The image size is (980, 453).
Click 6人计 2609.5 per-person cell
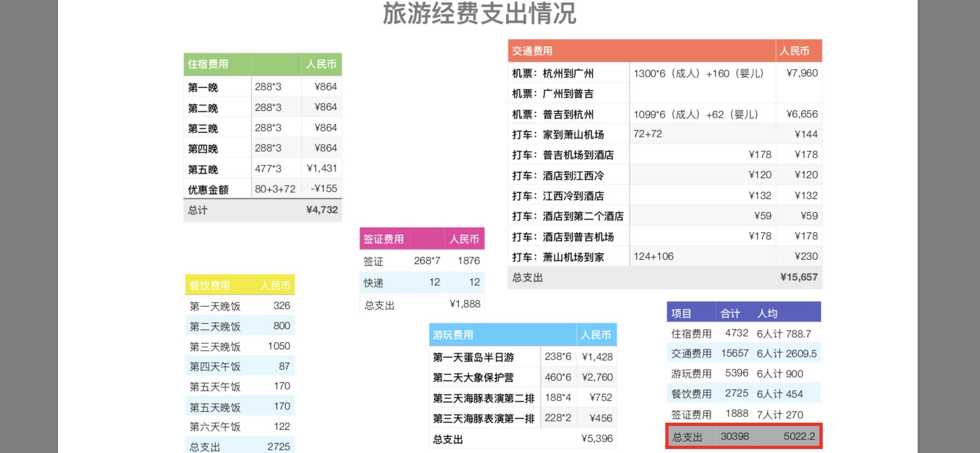(x=786, y=354)
